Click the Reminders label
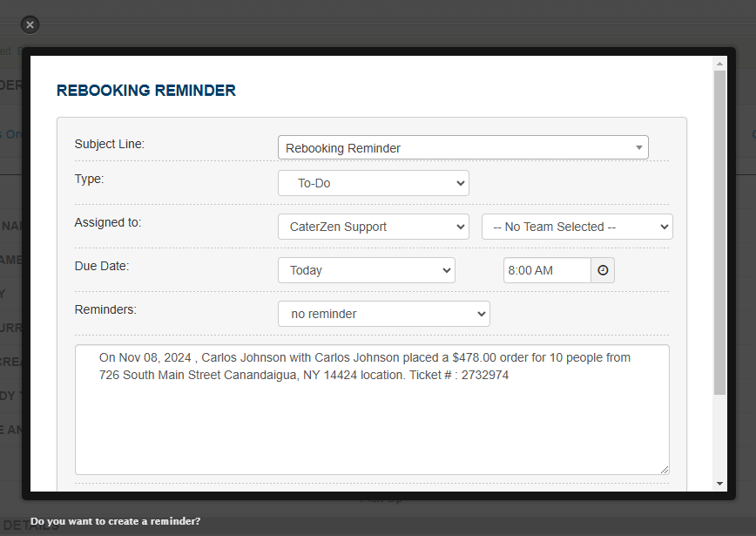756x536 pixels. click(105, 309)
